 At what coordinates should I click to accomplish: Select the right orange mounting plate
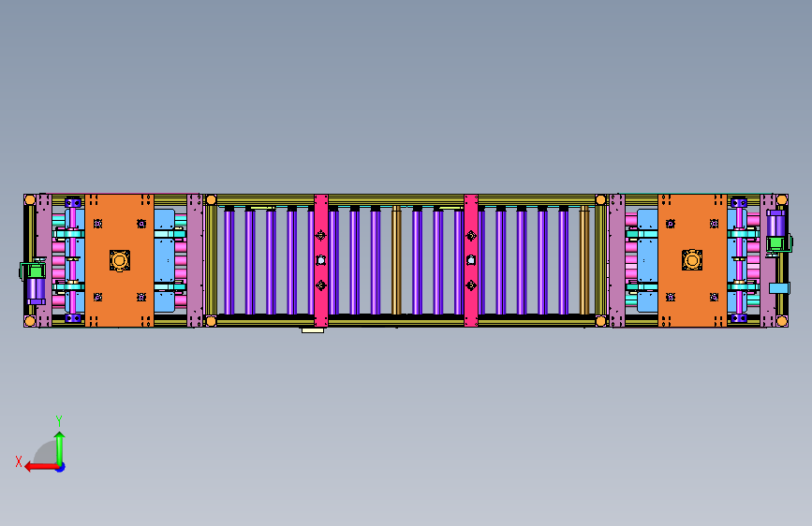tap(692, 260)
